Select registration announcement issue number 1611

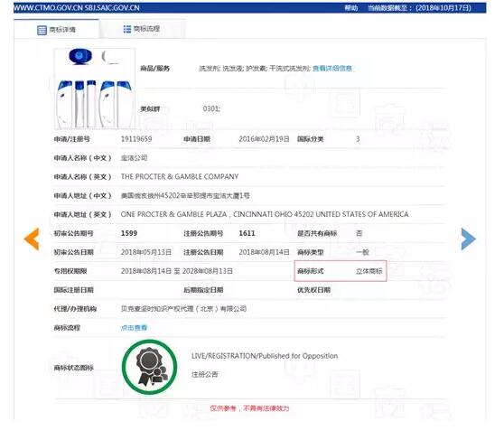[247, 233]
